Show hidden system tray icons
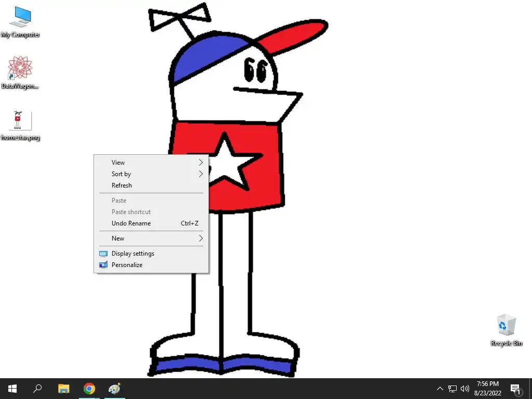 point(440,389)
